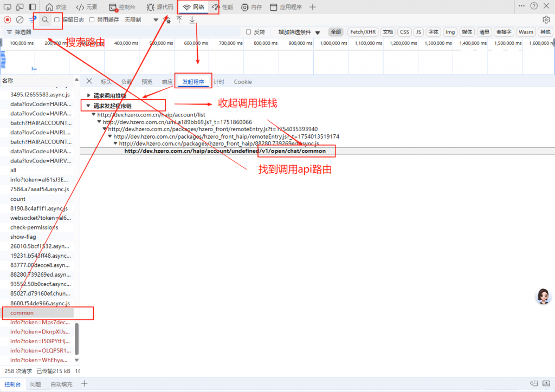Clear the network log
Screen dimensions: 555x392
pyautogui.click(x=20, y=19)
